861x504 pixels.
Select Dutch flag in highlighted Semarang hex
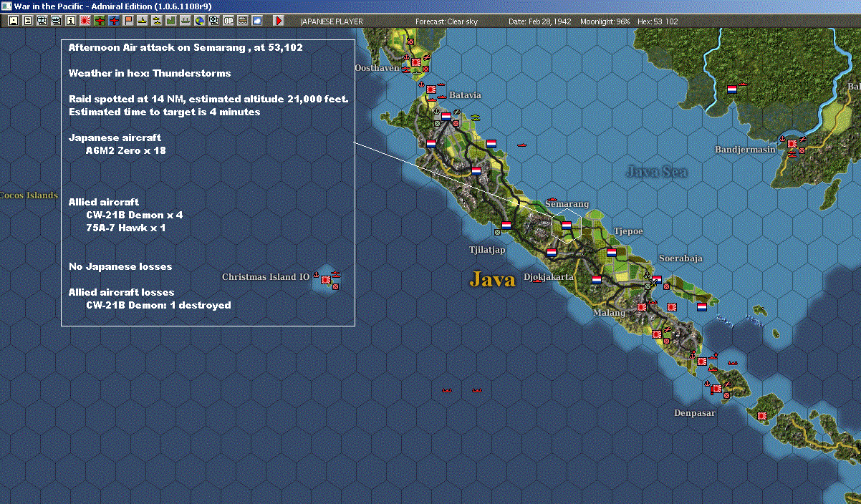tap(566, 225)
